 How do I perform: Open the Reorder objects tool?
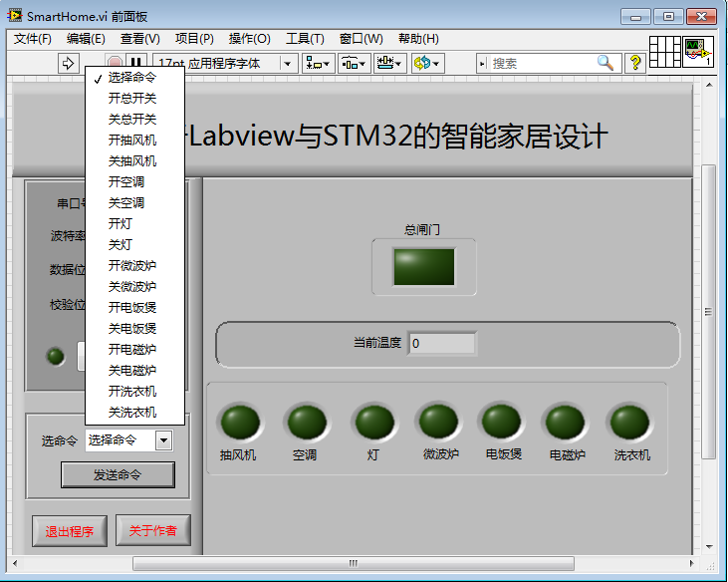[428, 63]
